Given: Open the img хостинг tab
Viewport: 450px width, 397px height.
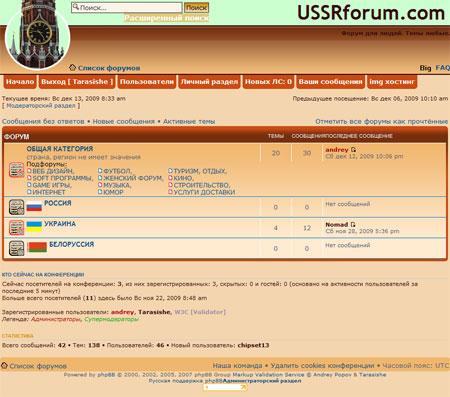Looking at the screenshot, I should 392,82.
